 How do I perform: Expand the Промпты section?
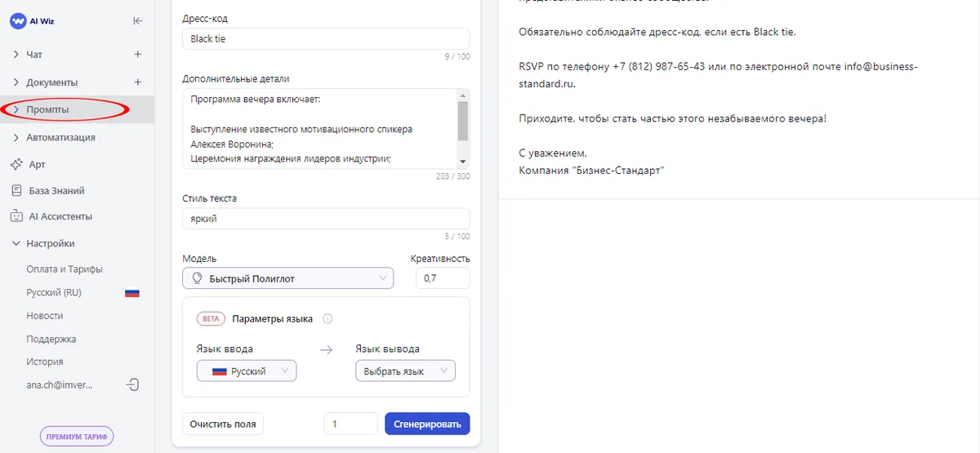[x=47, y=109]
